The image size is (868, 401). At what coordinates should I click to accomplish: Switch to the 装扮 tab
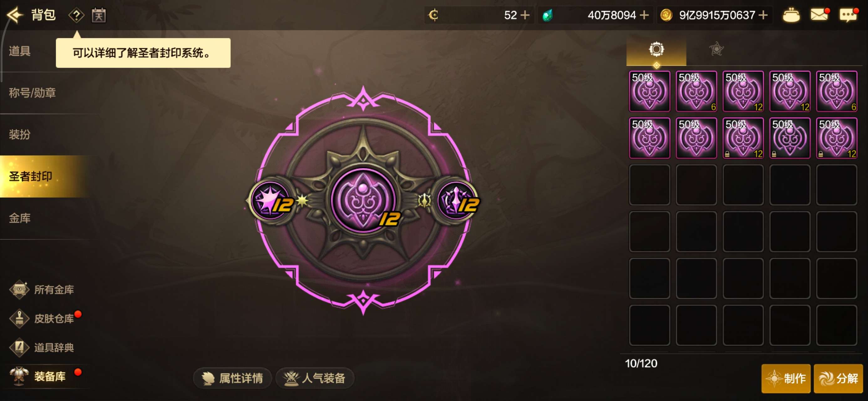[x=19, y=134]
